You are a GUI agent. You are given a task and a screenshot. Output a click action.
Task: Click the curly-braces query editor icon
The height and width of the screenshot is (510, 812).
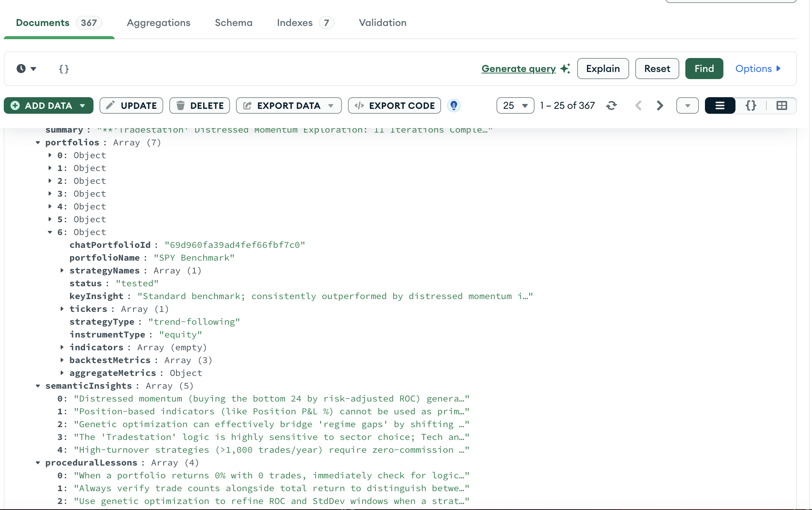point(64,69)
